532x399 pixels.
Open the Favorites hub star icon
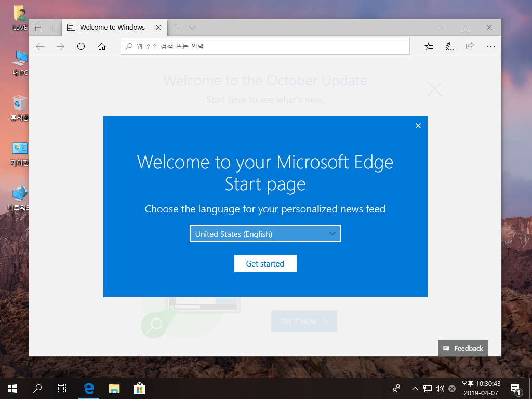[x=429, y=46]
